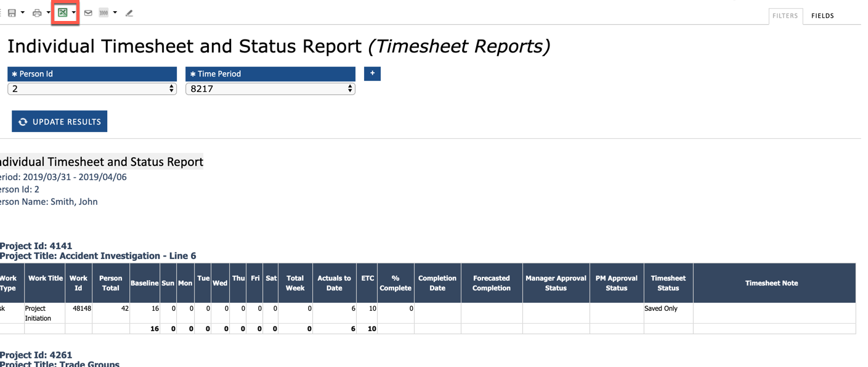Export the report to Excel
The height and width of the screenshot is (367, 868).
pyautogui.click(x=62, y=12)
